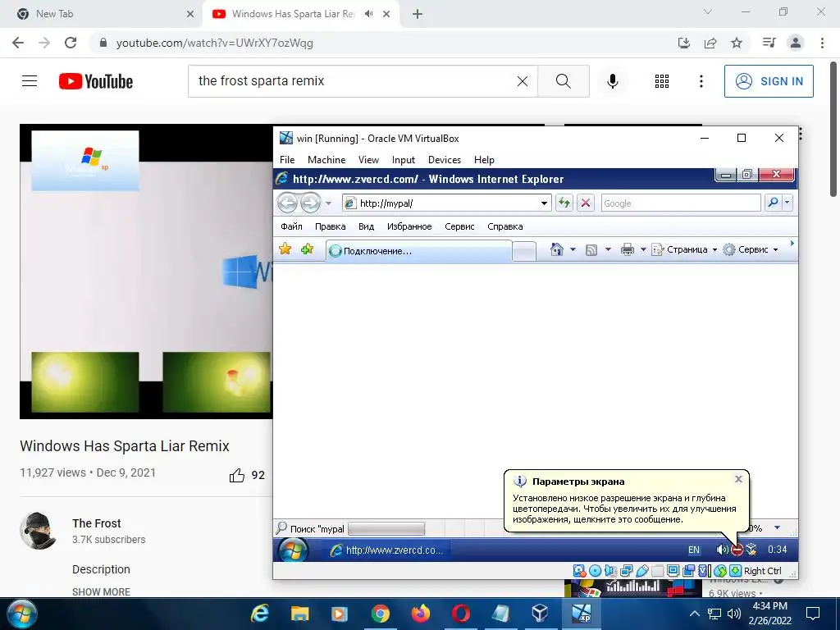Click the volume icon in the XP tray
Screen dimensions: 840x630
click(x=721, y=550)
